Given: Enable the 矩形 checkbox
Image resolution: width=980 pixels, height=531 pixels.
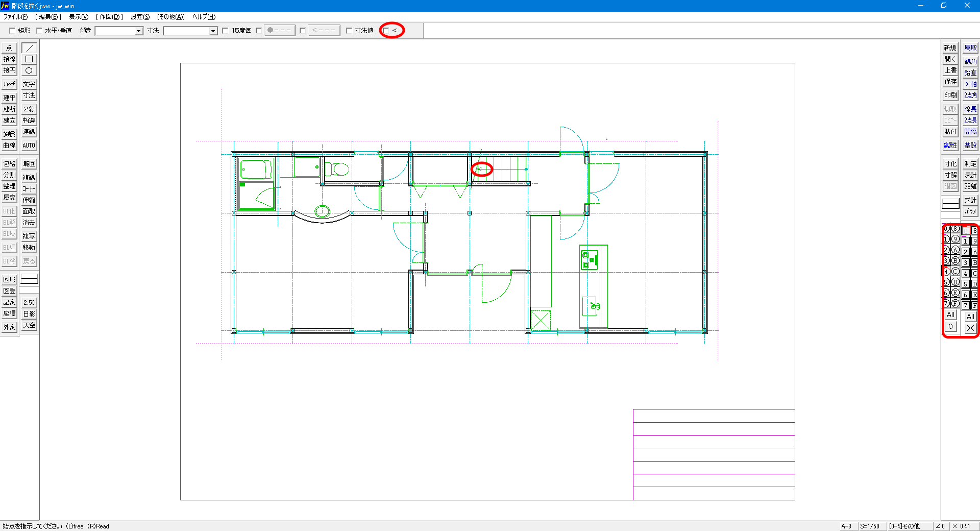Looking at the screenshot, I should tap(12, 31).
